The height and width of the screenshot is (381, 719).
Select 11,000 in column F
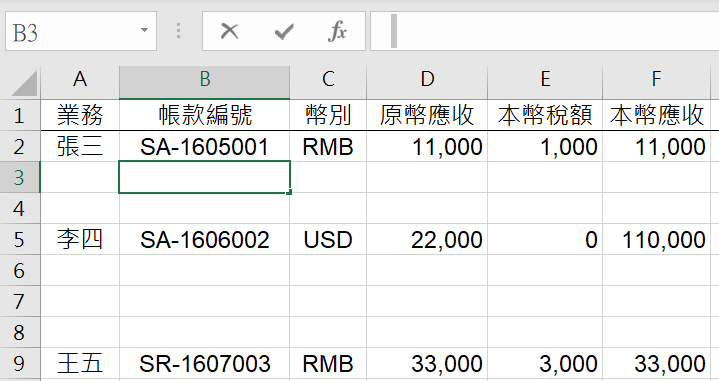(656, 146)
